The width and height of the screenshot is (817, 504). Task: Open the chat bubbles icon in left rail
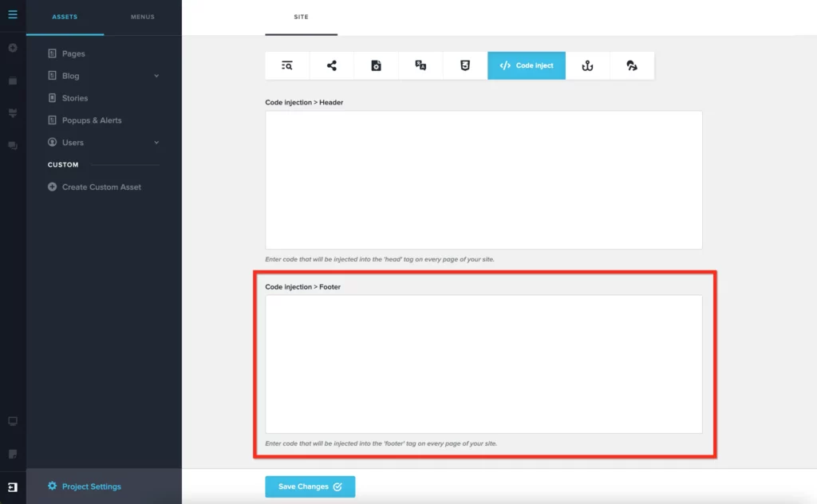tap(13, 146)
